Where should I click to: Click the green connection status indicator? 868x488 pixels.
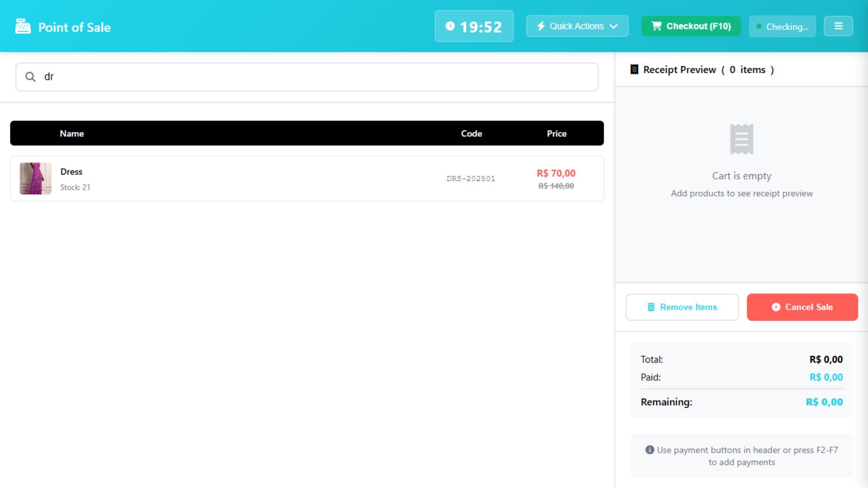coord(759,26)
